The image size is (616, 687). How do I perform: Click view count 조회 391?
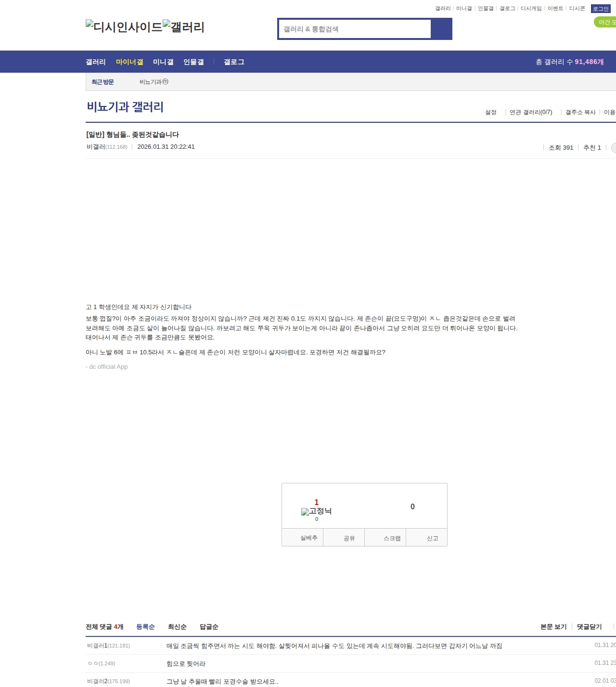pos(561,148)
